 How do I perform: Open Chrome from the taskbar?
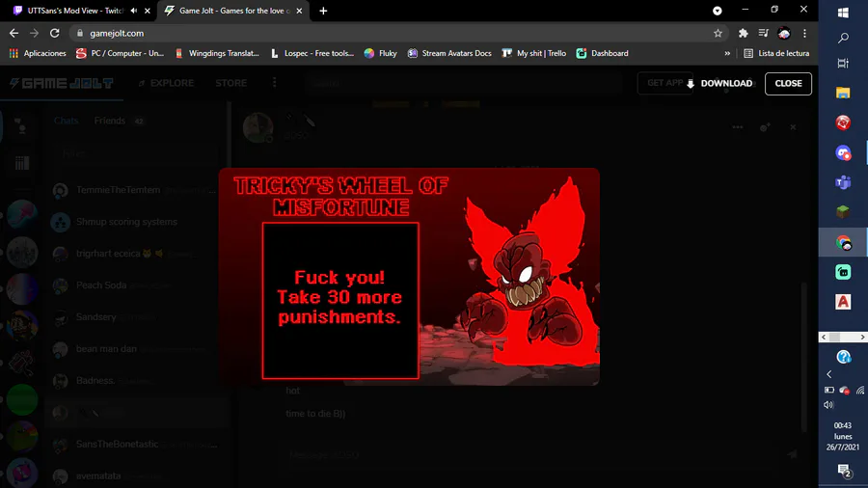pos(843,242)
